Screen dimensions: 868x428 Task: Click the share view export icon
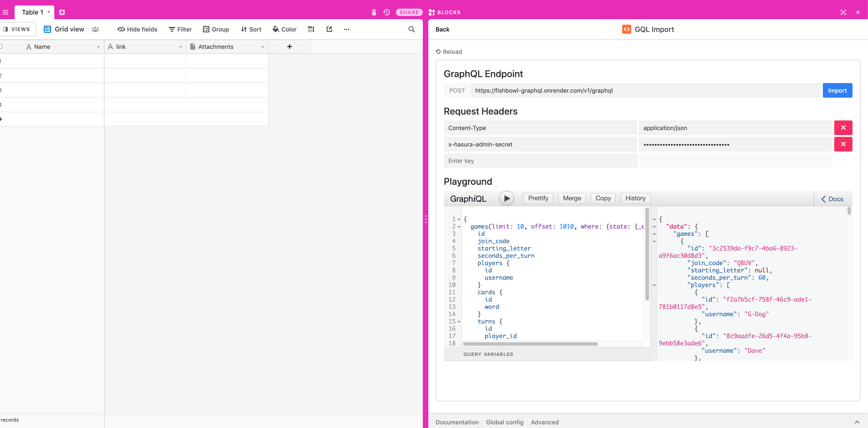point(329,29)
